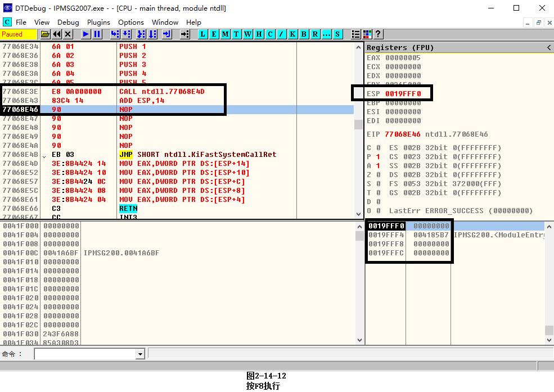
Task: Click the Step into toolbar icon
Action: point(115,34)
